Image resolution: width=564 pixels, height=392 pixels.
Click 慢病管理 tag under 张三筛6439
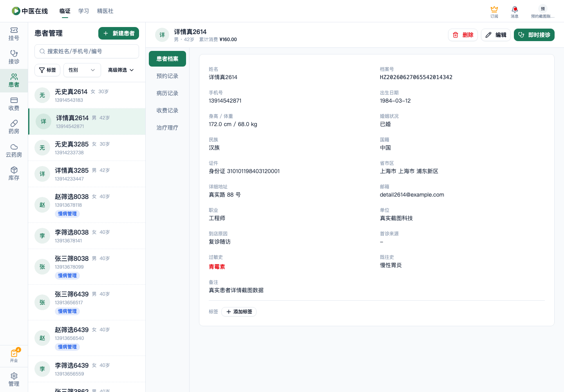click(67, 311)
